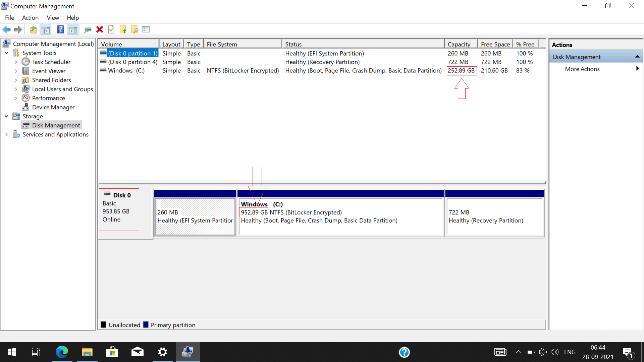
Task: Toggle Show/Hide Action Pane toolbar button
Action: pos(73,29)
